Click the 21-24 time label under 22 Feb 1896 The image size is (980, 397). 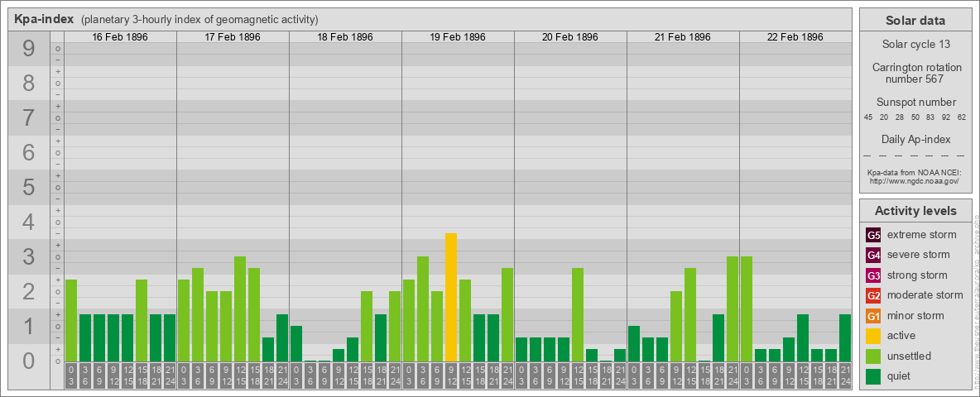point(845,375)
